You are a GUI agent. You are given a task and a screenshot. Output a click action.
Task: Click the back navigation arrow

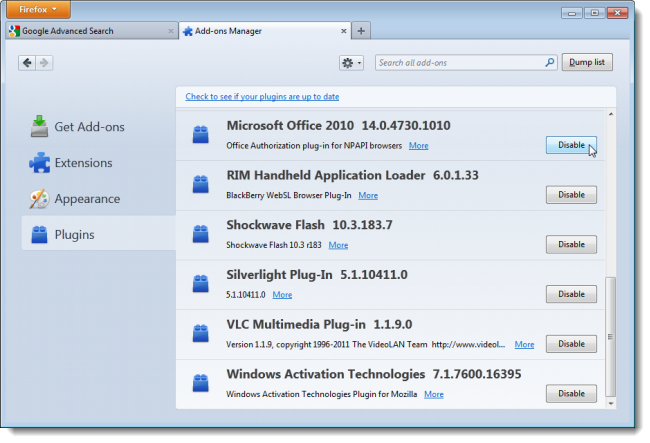(27, 63)
